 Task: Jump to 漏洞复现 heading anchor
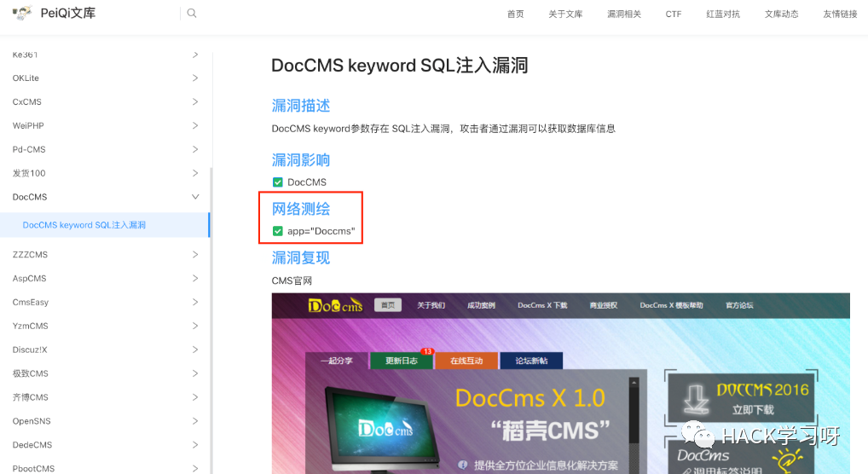(x=301, y=257)
